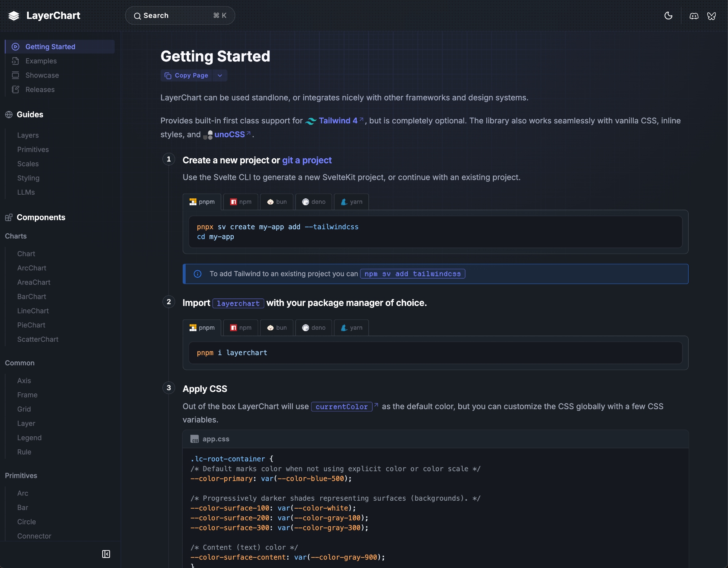Expand the Copy Page dropdown chevron
Viewport: 728px width, 568px height.
click(x=220, y=75)
